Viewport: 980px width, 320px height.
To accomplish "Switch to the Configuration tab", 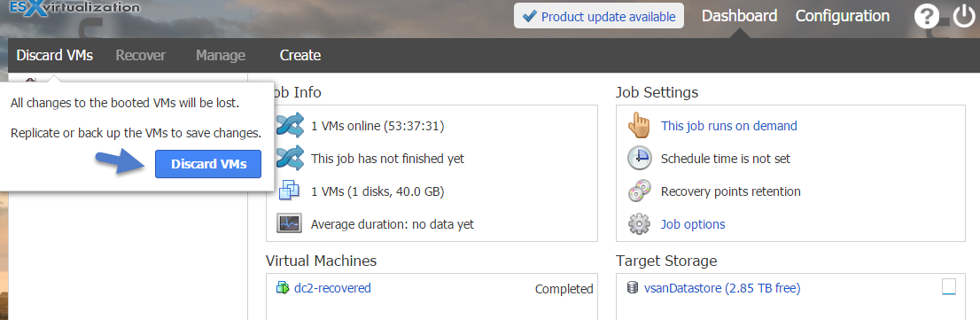I will click(843, 16).
